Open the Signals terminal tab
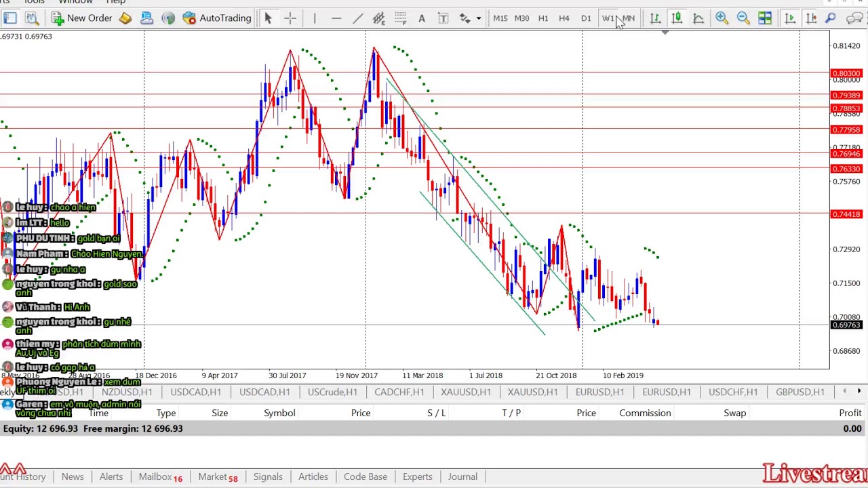The height and width of the screenshot is (488, 868). pos(268,476)
